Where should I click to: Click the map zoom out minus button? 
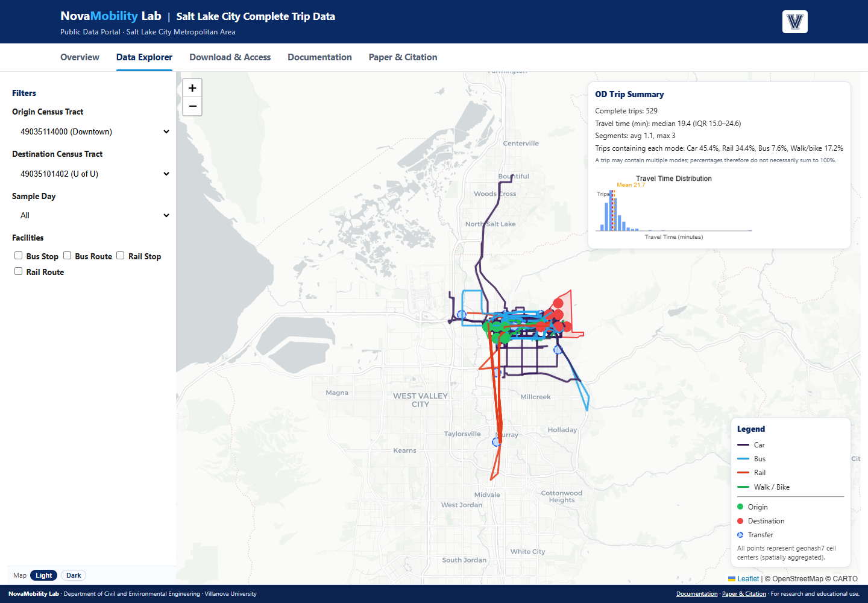pyautogui.click(x=192, y=106)
